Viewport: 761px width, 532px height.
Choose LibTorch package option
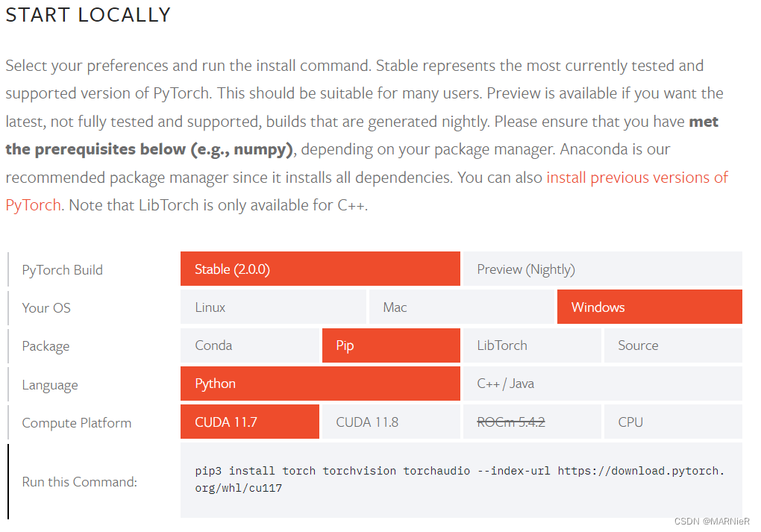[532, 345]
